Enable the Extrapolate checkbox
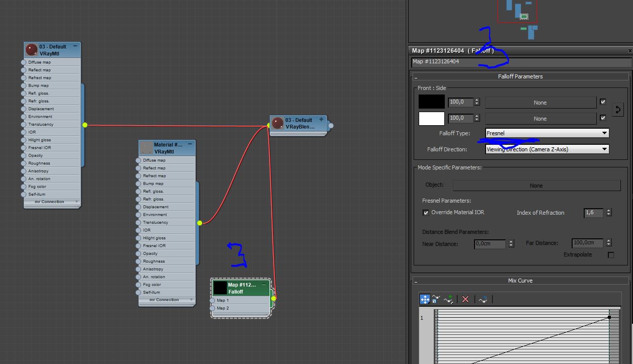633x364 pixels. [x=611, y=255]
